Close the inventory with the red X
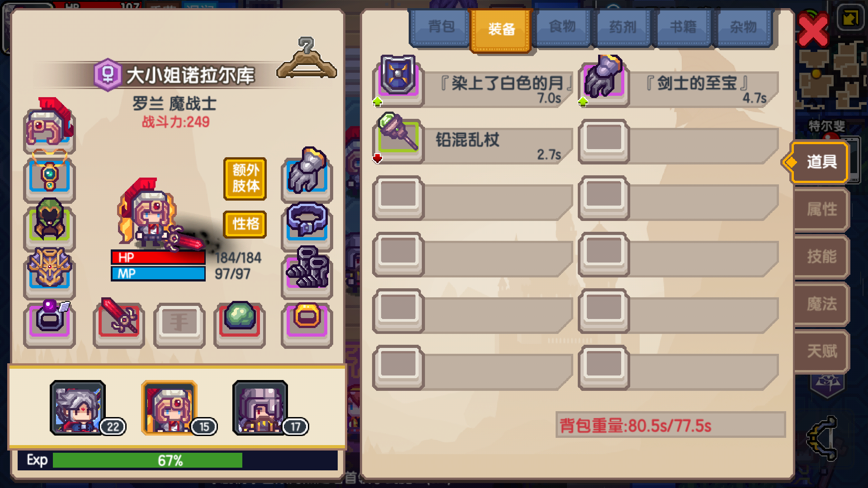868x488 pixels. (813, 30)
